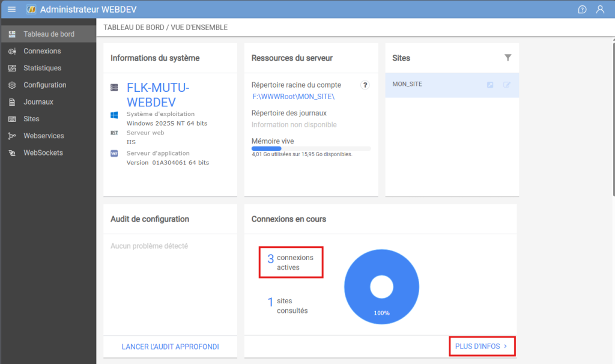Click the 3 connexions actives counter
The height and width of the screenshot is (364, 615).
coord(291,262)
